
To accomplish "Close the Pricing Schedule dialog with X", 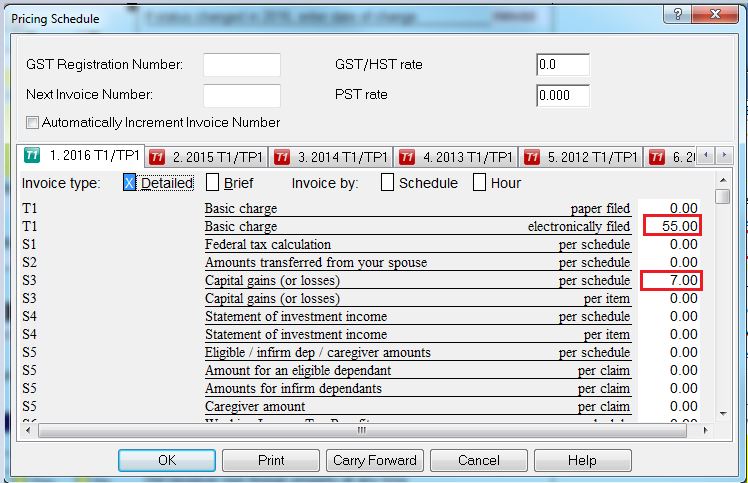I will pyautogui.click(x=715, y=14).
